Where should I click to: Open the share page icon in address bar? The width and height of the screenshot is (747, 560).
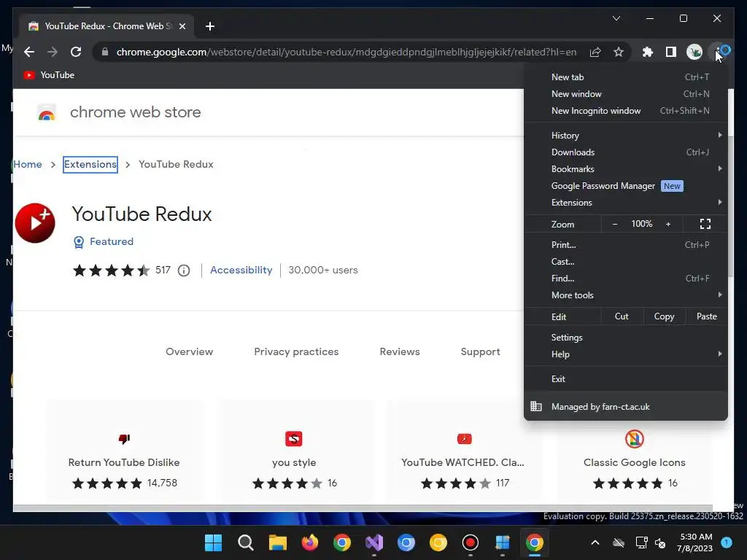coord(595,52)
